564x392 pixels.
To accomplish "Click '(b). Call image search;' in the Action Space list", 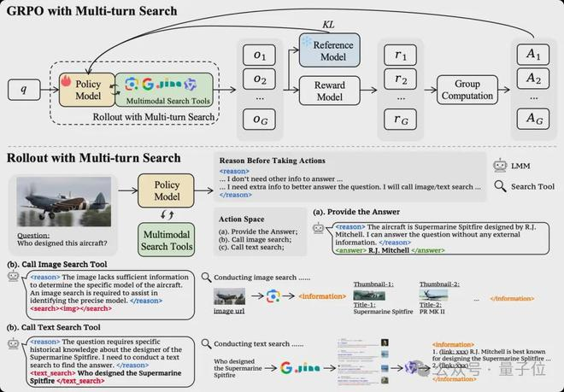I will click(x=255, y=239).
